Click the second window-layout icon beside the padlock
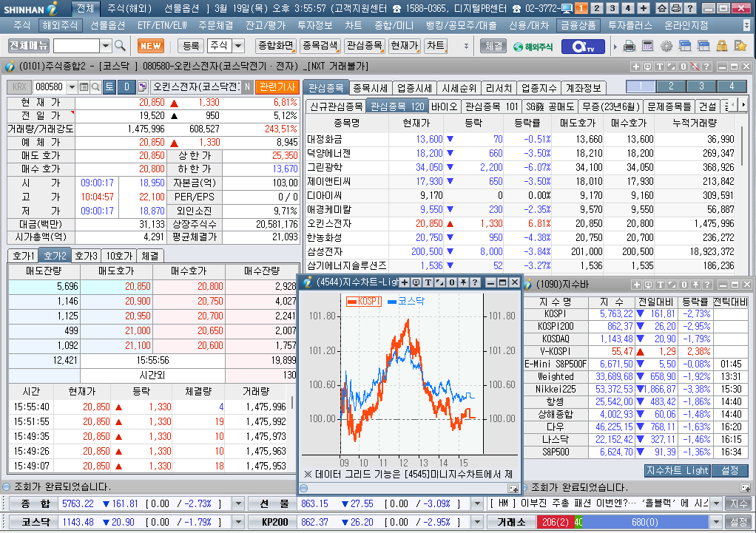This screenshot has height=533, width=756. click(x=703, y=46)
